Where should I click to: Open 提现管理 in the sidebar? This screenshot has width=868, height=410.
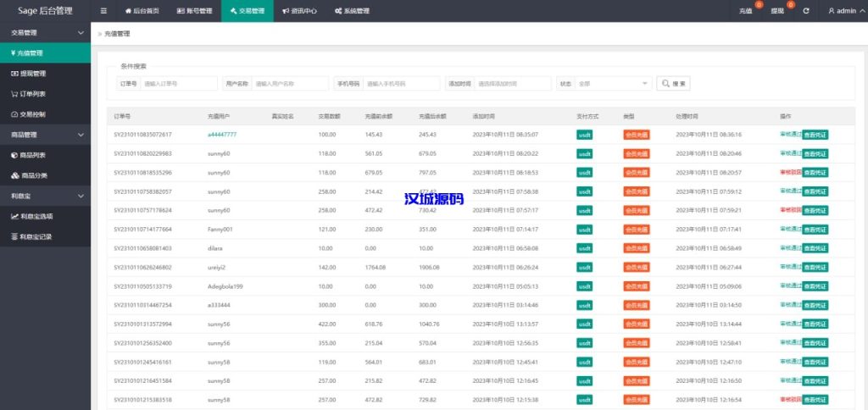tap(32, 74)
